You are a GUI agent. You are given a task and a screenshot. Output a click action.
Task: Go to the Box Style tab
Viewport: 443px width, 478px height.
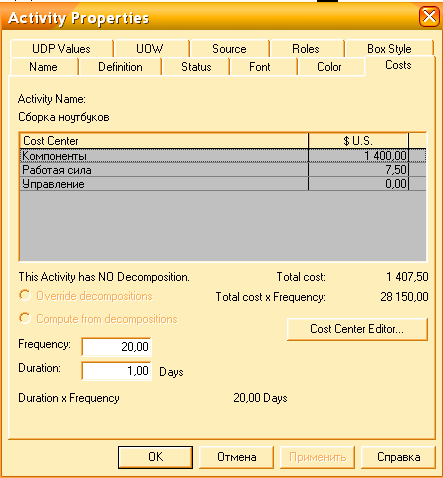click(x=389, y=49)
